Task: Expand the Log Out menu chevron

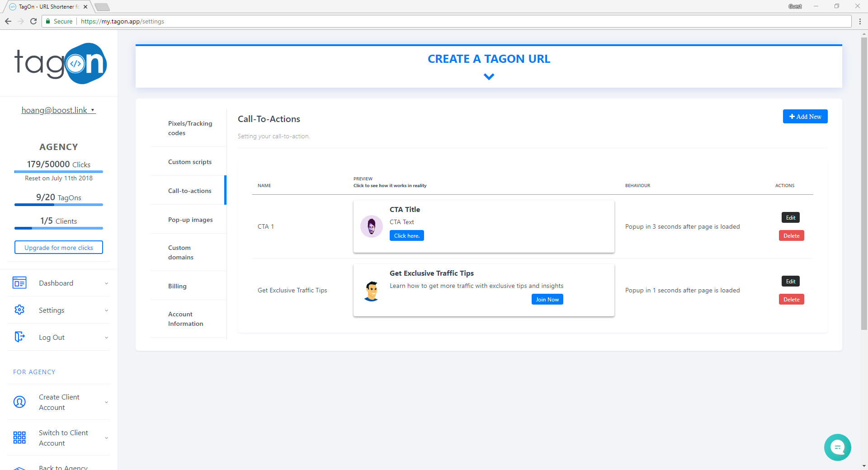Action: [x=106, y=338]
